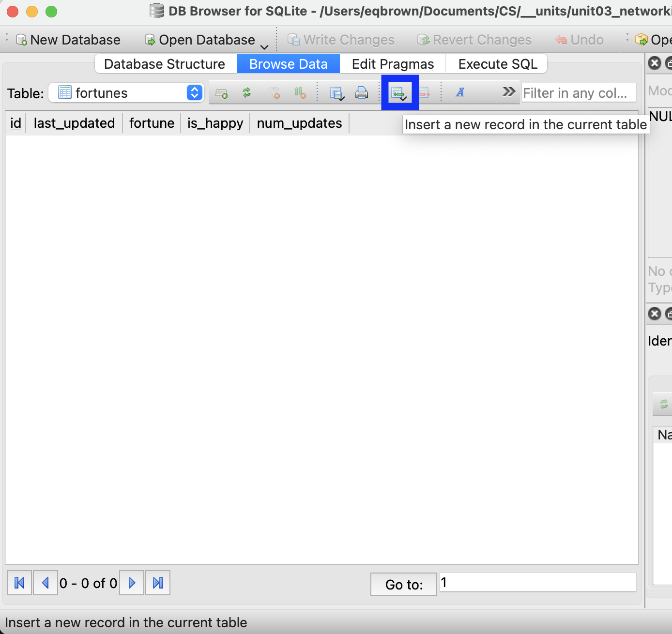Click the printer icon to print the table
This screenshot has height=634, width=672.
click(362, 92)
